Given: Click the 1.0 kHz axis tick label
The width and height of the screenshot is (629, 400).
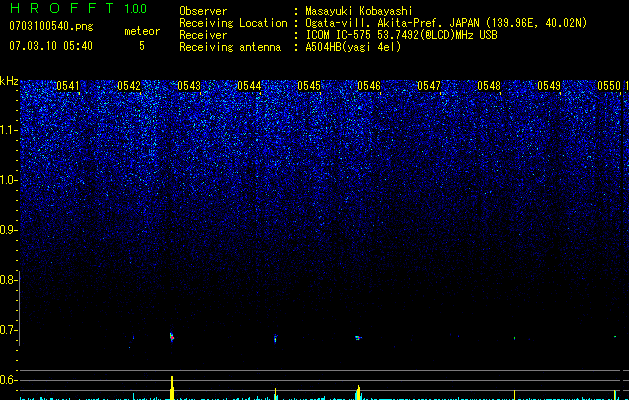Looking at the screenshot, I should click(8, 180).
